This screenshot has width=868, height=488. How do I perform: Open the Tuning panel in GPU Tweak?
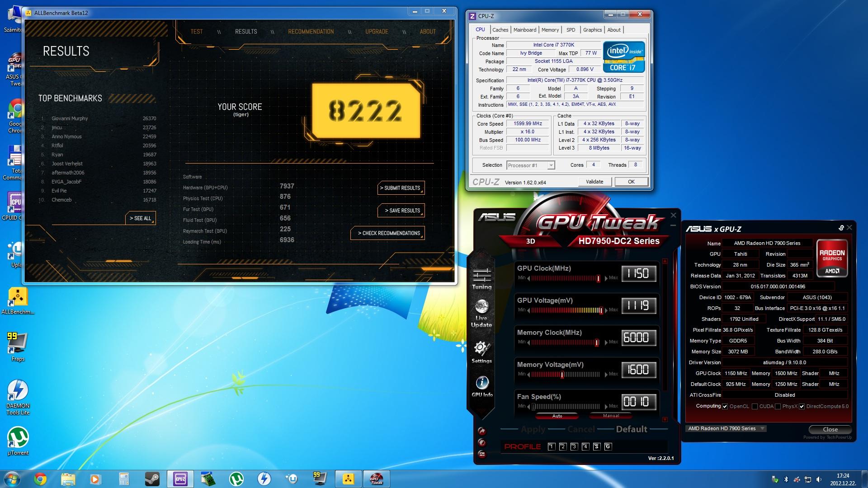pos(481,278)
